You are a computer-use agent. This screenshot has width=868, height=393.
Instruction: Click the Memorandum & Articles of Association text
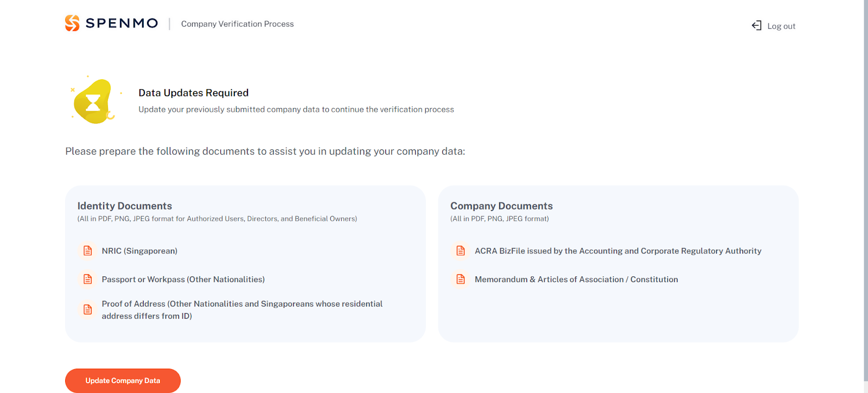(x=576, y=279)
